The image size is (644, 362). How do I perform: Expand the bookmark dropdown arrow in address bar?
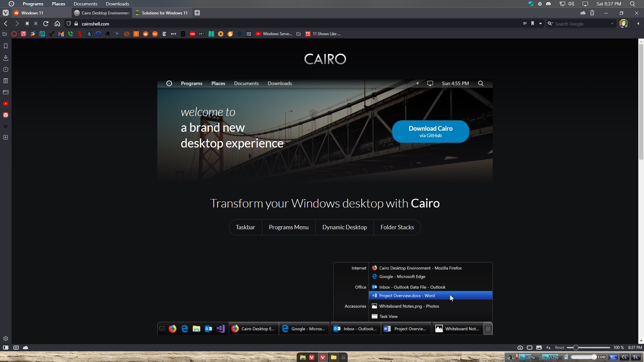tap(540, 24)
